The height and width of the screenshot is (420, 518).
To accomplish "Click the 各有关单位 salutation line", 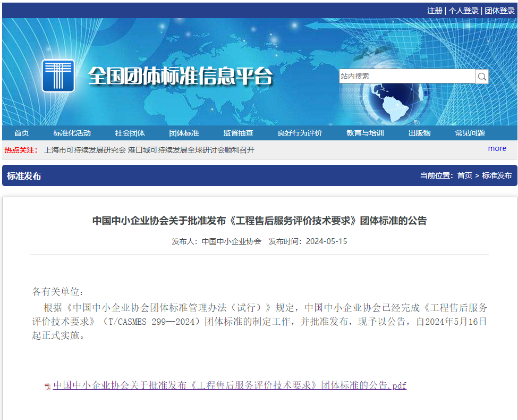I will (58, 292).
